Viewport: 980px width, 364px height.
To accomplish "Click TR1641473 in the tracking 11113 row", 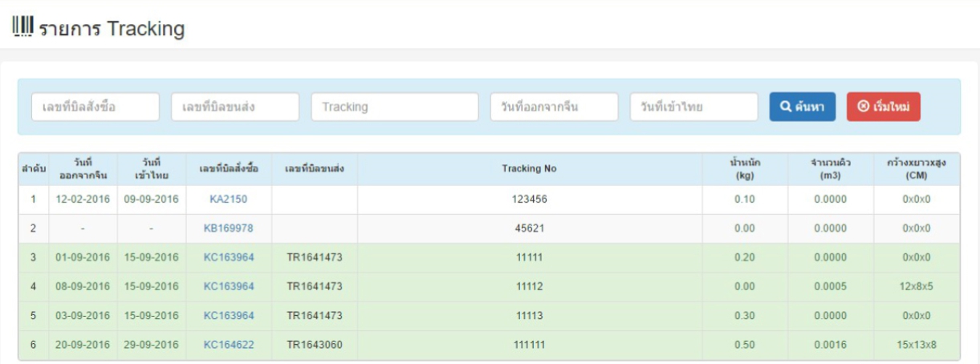I will pos(315,316).
